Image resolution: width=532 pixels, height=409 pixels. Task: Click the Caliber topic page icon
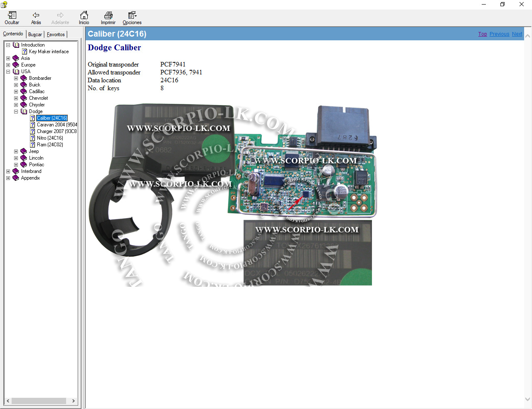pos(32,118)
